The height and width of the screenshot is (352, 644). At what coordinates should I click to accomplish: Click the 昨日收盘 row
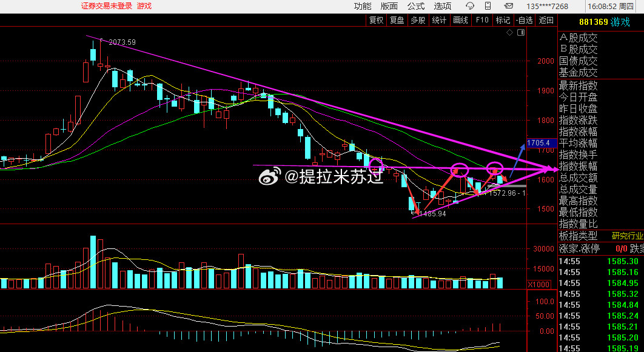click(579, 108)
